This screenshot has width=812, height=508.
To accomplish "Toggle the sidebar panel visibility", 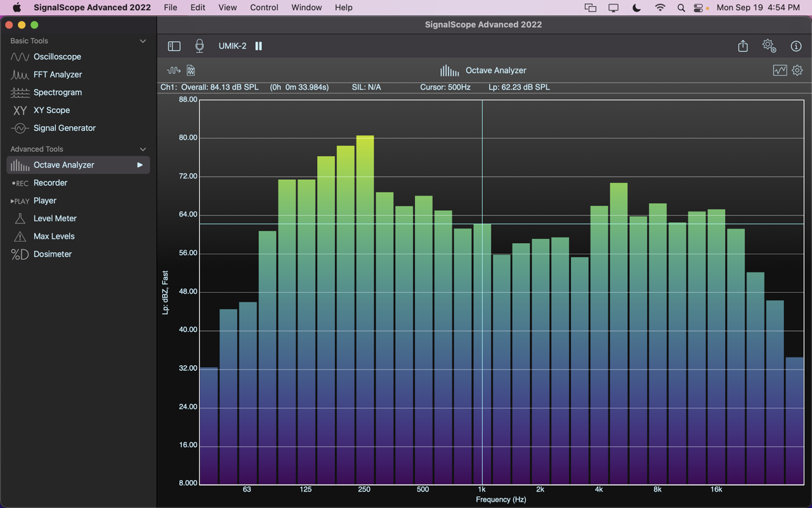I will [174, 46].
